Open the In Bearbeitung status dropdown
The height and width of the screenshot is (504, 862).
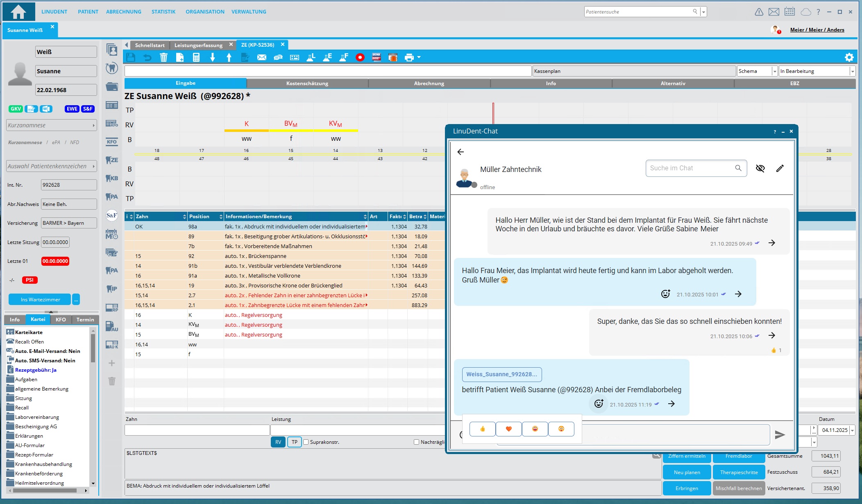852,71
